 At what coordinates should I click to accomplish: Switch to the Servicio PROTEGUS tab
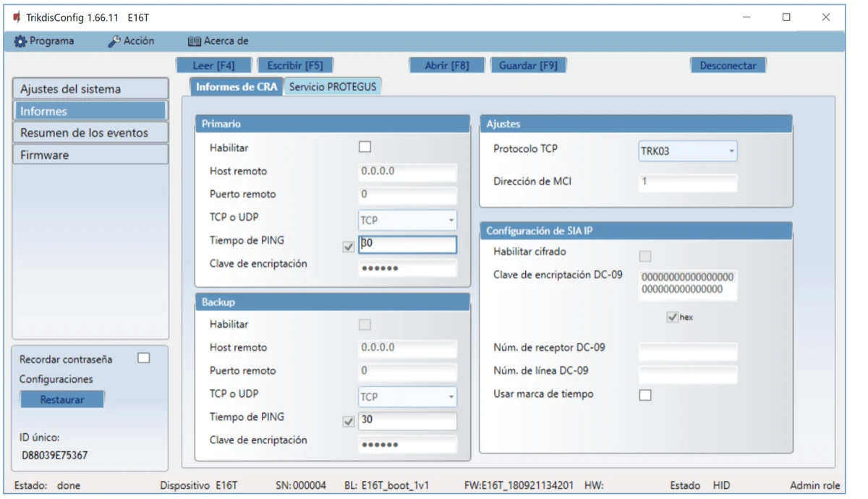[x=333, y=87]
